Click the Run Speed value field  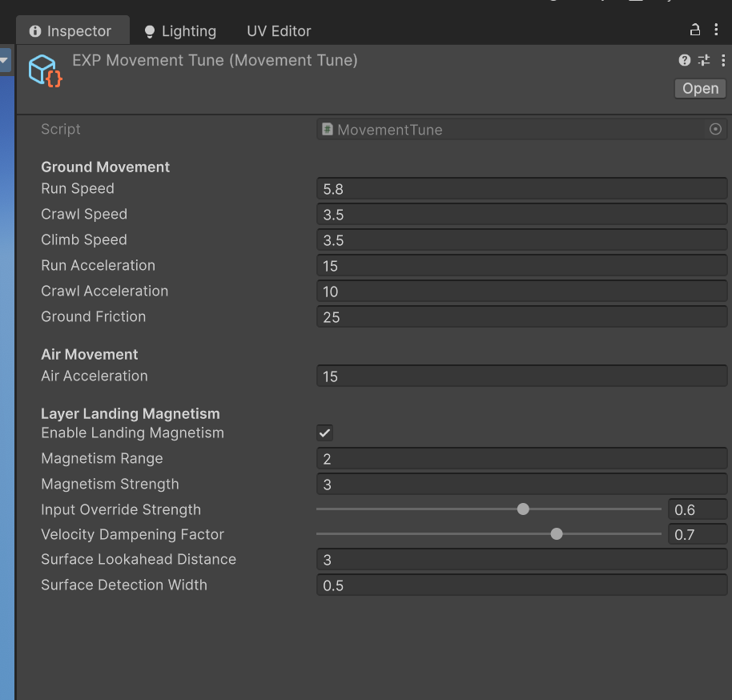pos(522,189)
